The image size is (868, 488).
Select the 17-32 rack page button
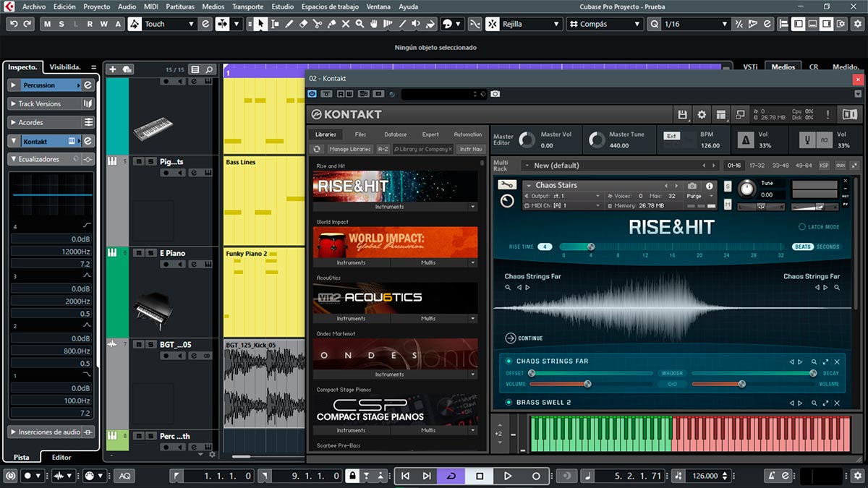[757, 166]
